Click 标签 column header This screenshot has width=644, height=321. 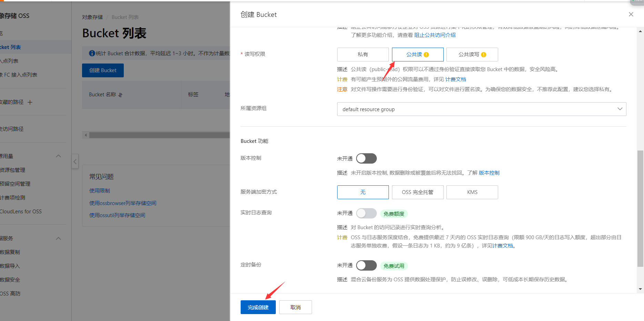[x=193, y=95]
